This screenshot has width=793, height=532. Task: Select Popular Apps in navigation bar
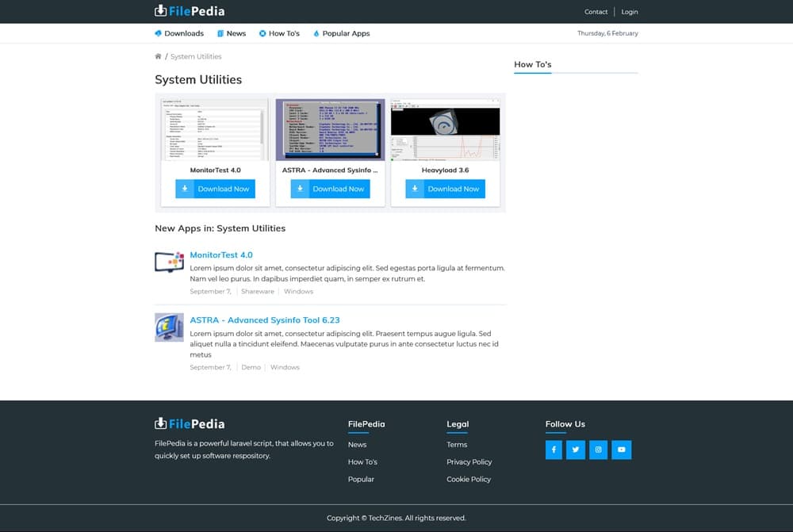click(x=342, y=33)
